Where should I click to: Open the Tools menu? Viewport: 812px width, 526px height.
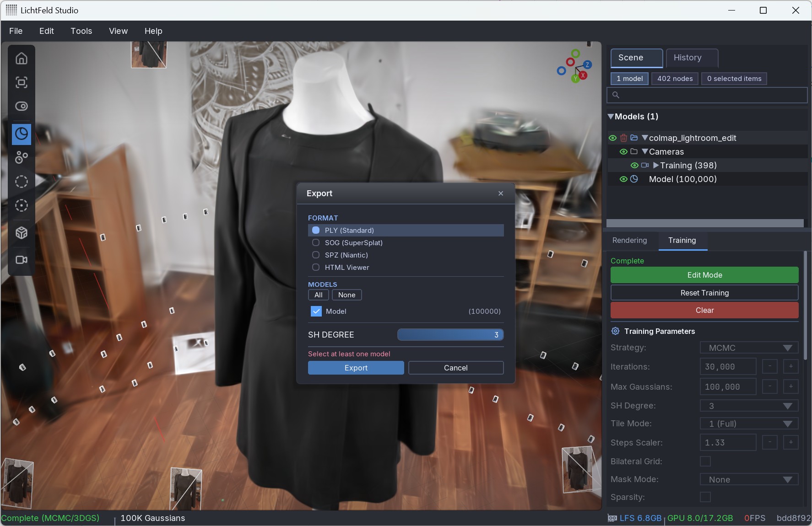pyautogui.click(x=81, y=31)
